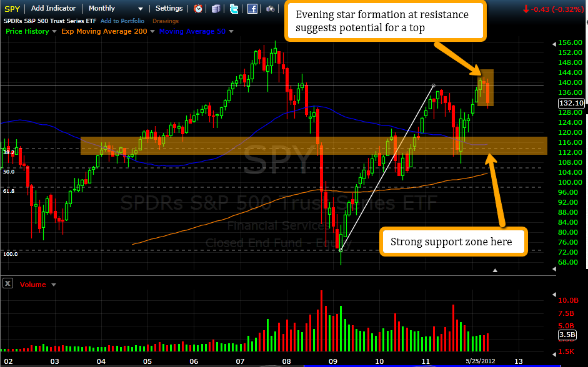The width and height of the screenshot is (588, 367).
Task: Share the chart via the Twitter icon
Action: pos(234,9)
